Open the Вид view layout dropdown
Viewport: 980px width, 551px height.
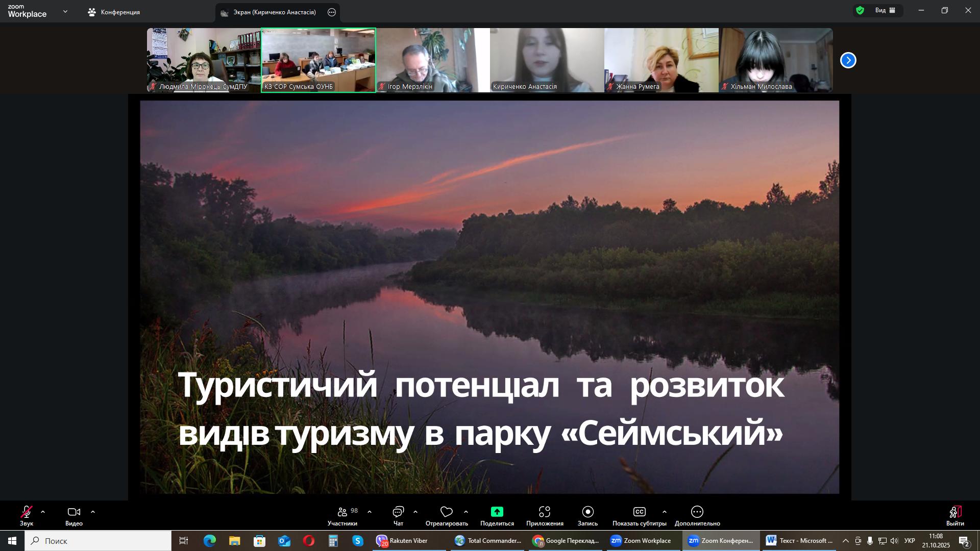[886, 10]
